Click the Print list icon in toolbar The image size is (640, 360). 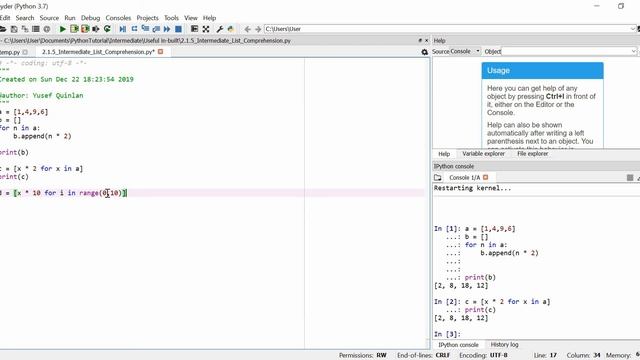pyautogui.click(x=36, y=29)
